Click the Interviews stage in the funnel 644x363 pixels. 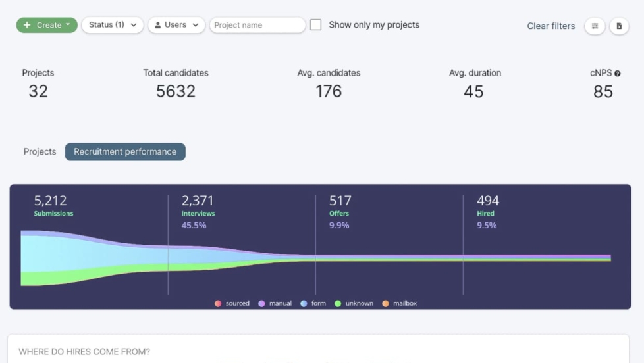pos(198,213)
